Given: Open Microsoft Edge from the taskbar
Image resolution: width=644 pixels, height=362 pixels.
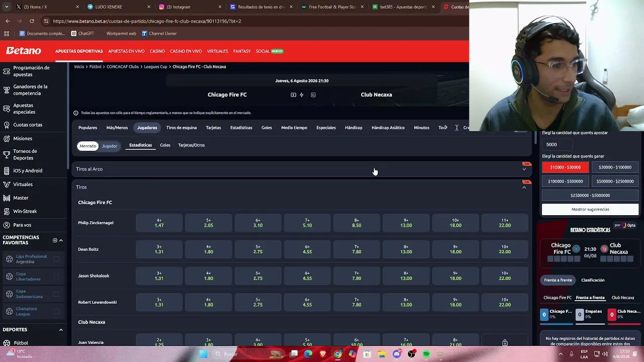Looking at the screenshot, I should (308, 354).
